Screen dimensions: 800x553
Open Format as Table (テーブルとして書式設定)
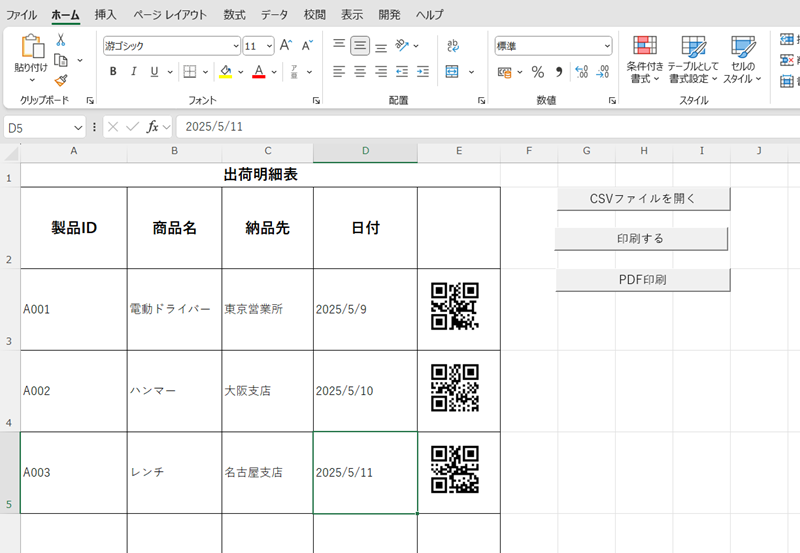[693, 59]
